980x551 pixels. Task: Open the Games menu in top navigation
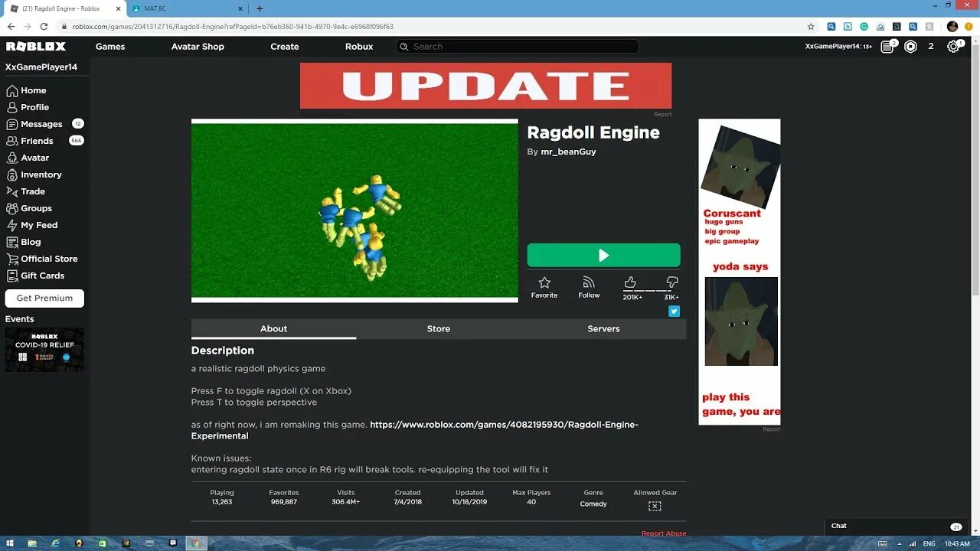tap(110, 47)
